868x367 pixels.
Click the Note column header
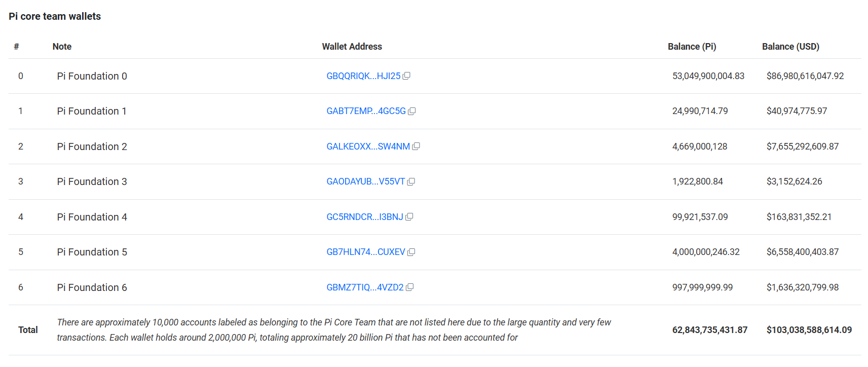pos(62,47)
